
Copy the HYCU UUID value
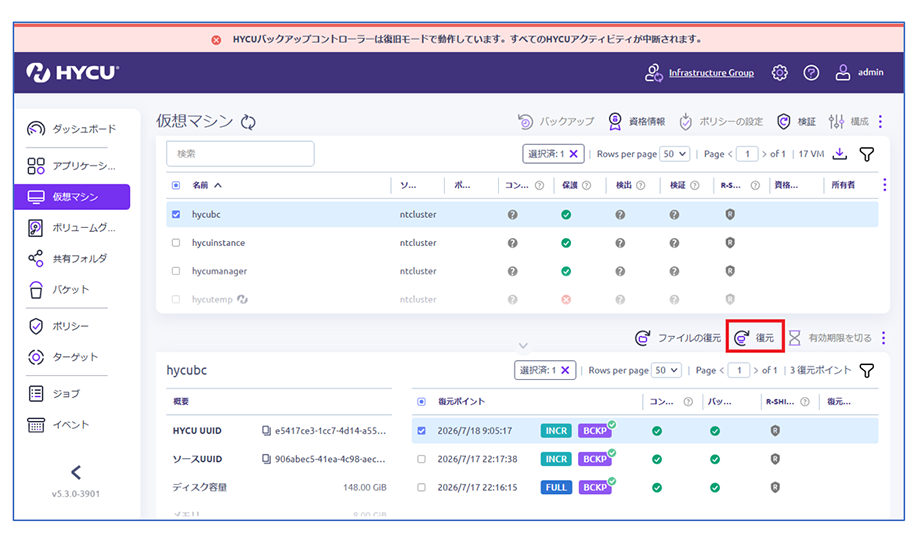coord(266,431)
